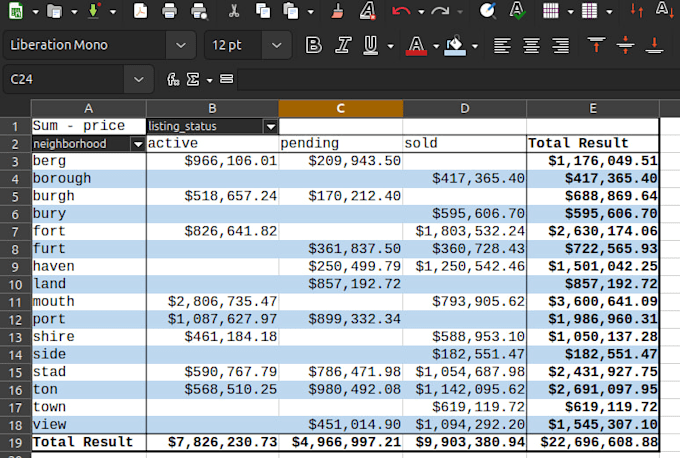Image resolution: width=680 pixels, height=458 pixels.
Task: Cut selection with scissors icon
Action: click(234, 11)
